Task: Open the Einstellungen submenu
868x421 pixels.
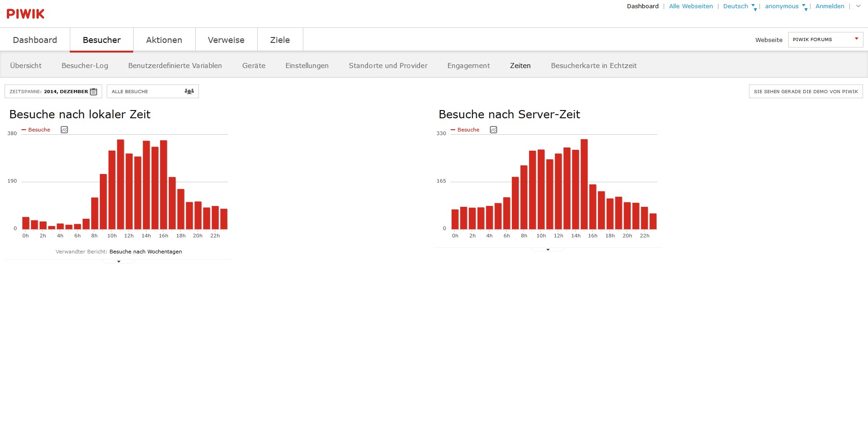Action: 307,66
